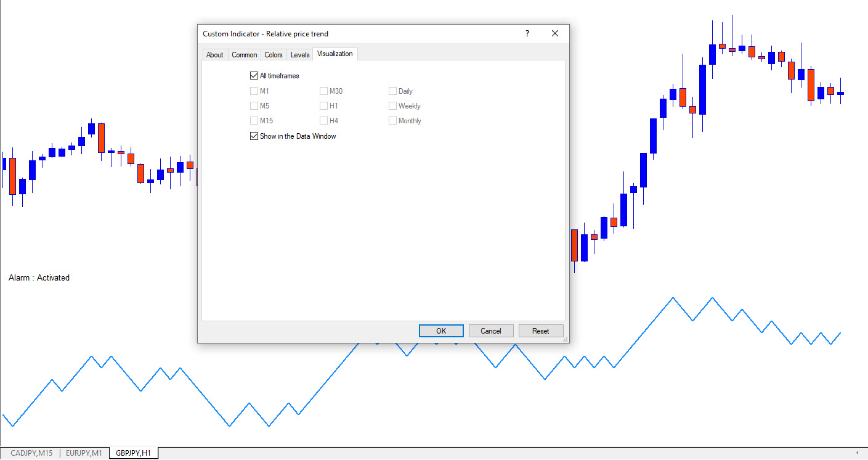Close the Custom Indicator dialog
The image size is (868, 460).
coord(555,34)
